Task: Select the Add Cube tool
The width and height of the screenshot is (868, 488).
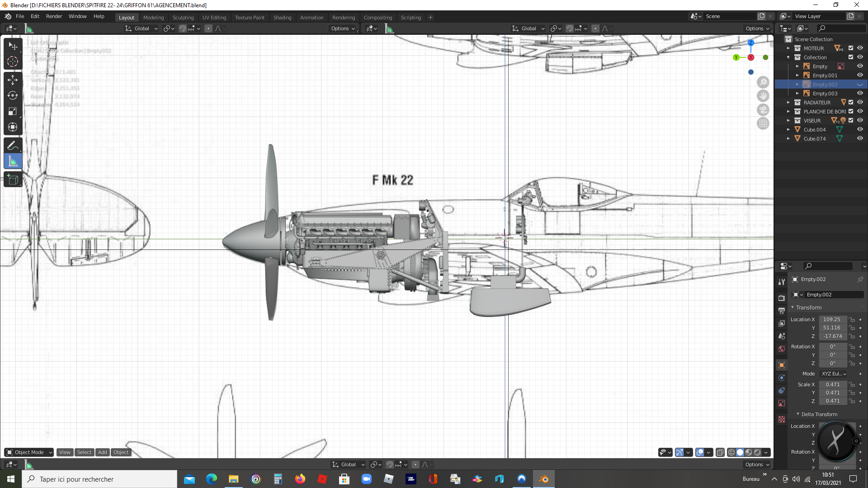Action: tap(13, 180)
